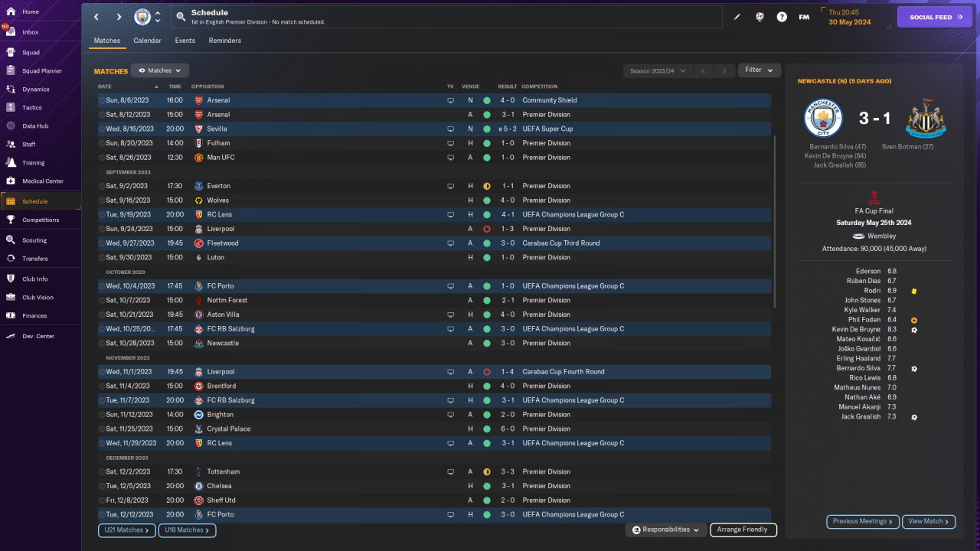Open the U21 Matches link
The image size is (980, 551).
tap(127, 530)
